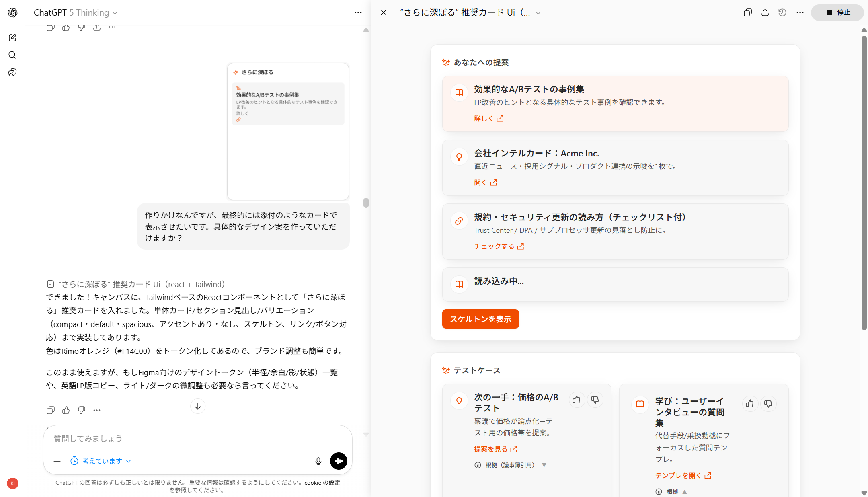The width and height of the screenshot is (868, 497).
Task: Open canvas version history icon
Action: tap(782, 12)
